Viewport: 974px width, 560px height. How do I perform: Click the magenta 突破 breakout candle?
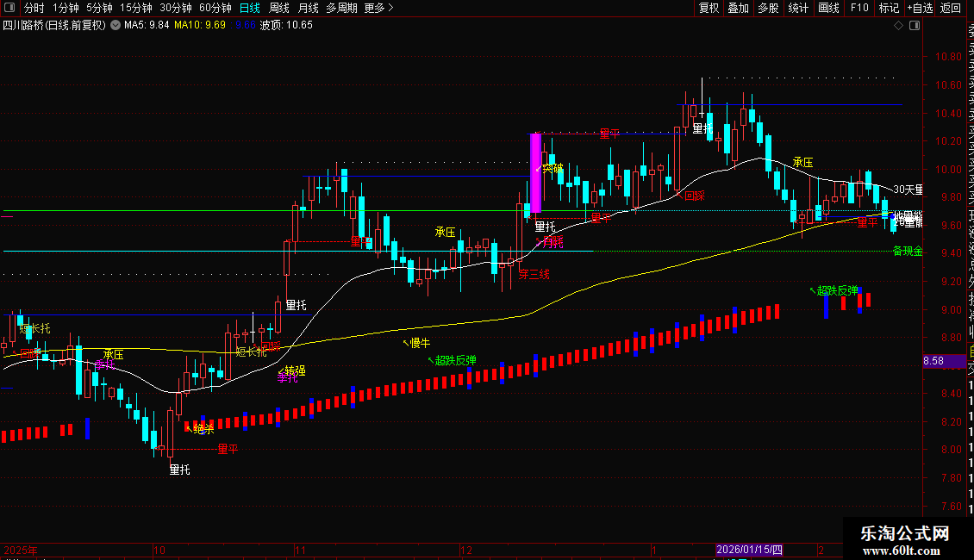coord(535,173)
